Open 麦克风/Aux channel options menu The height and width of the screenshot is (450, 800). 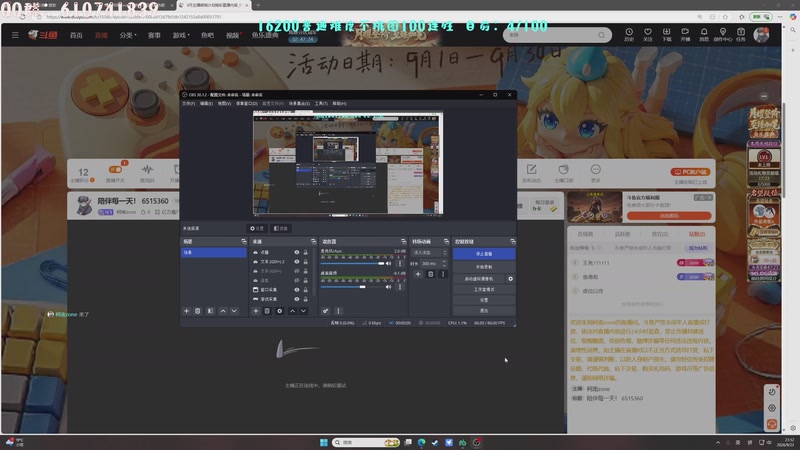(399, 263)
